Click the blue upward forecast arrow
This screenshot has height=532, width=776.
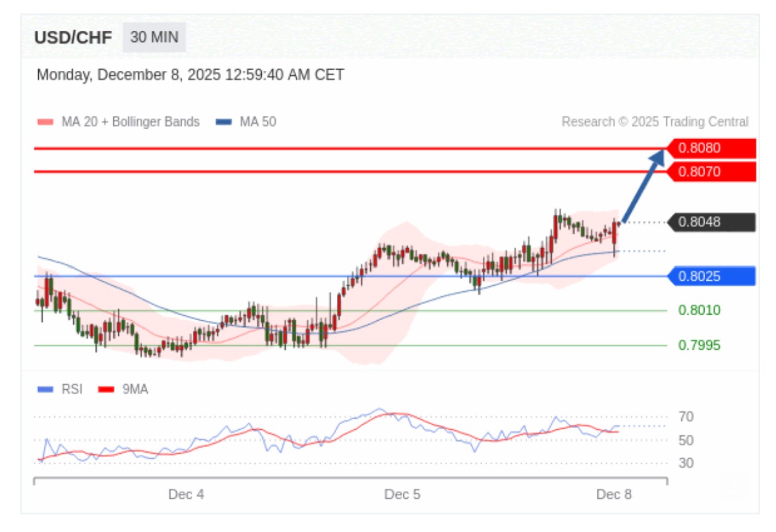pos(644,186)
